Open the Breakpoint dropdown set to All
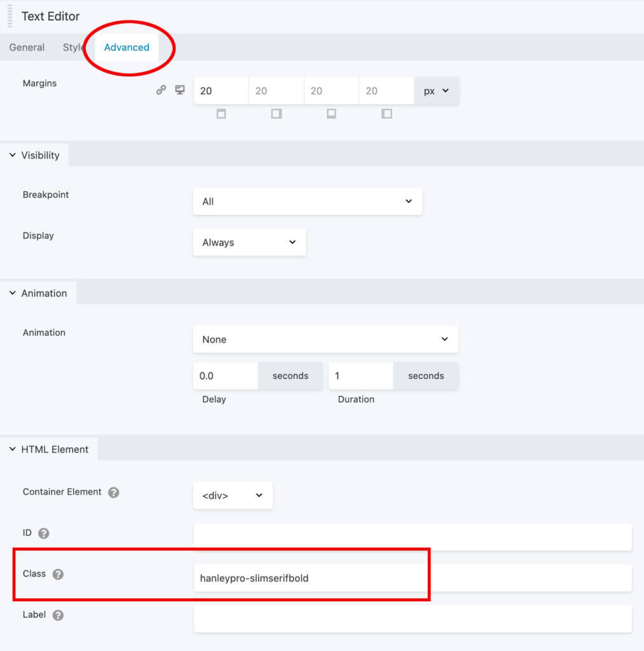The width and height of the screenshot is (644, 651). (307, 202)
